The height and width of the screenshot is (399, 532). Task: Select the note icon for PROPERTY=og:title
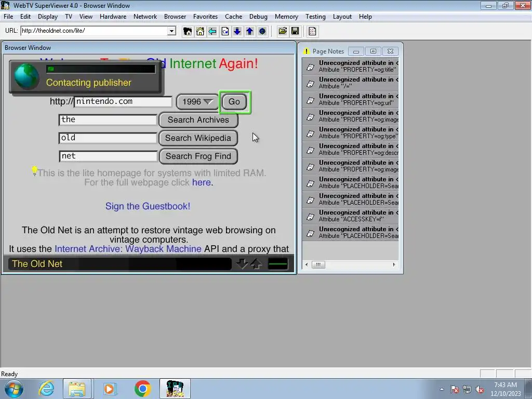point(311,66)
